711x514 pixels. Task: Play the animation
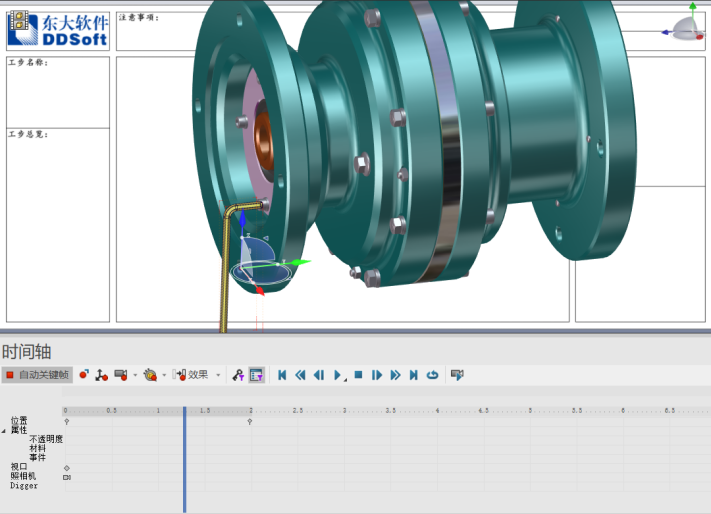pyautogui.click(x=338, y=375)
